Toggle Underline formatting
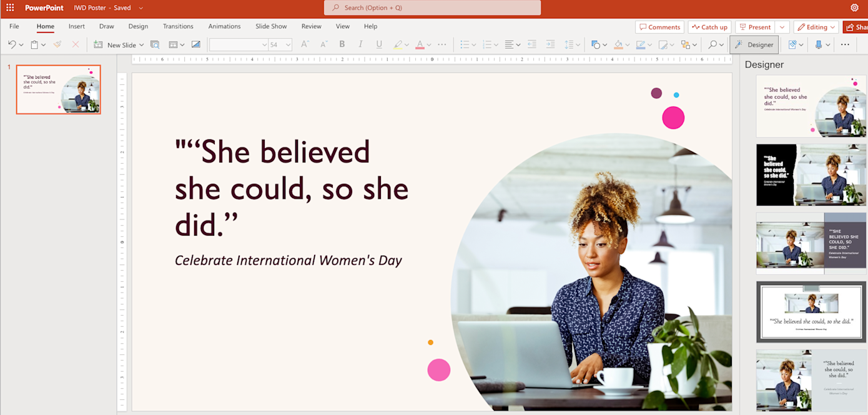Viewport: 868px width, 415px height. coord(379,44)
